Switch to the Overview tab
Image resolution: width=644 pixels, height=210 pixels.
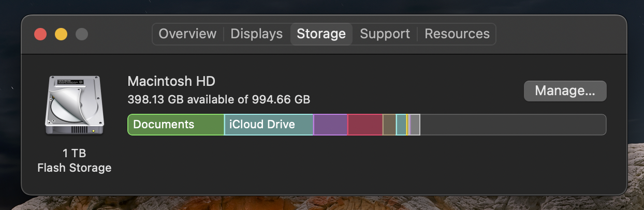click(187, 34)
